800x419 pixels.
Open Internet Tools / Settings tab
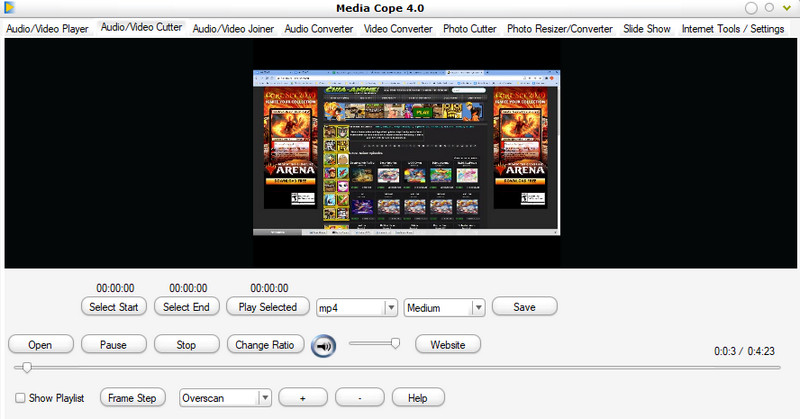coord(733,29)
